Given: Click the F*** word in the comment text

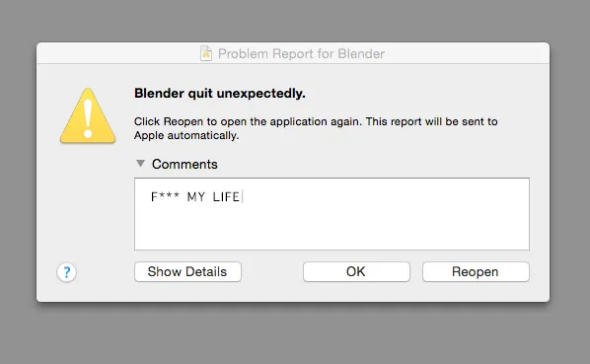Looking at the screenshot, I should click(x=165, y=196).
